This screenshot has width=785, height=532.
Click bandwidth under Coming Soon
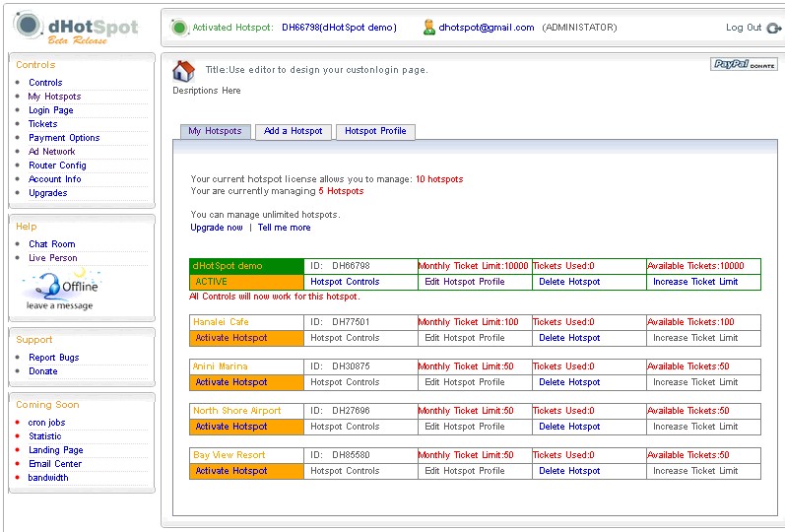[x=48, y=478]
